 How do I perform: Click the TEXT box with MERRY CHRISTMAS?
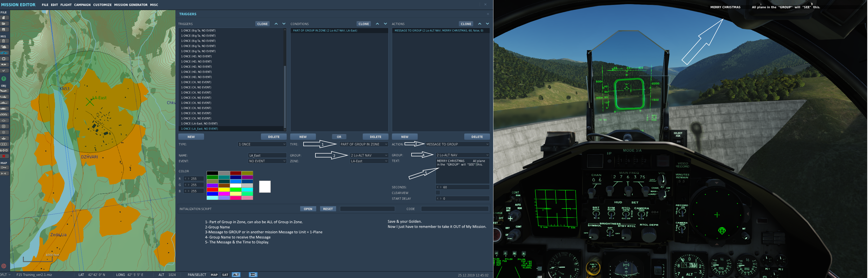[x=462, y=171]
